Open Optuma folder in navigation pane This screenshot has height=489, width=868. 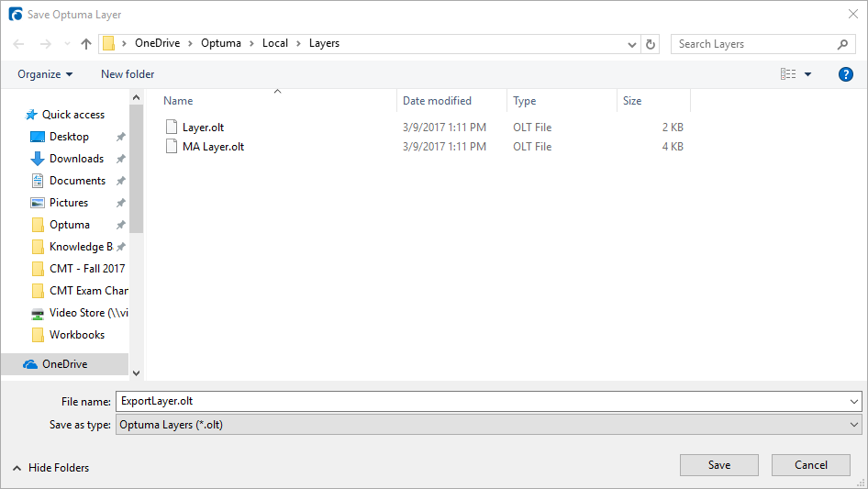pos(69,225)
